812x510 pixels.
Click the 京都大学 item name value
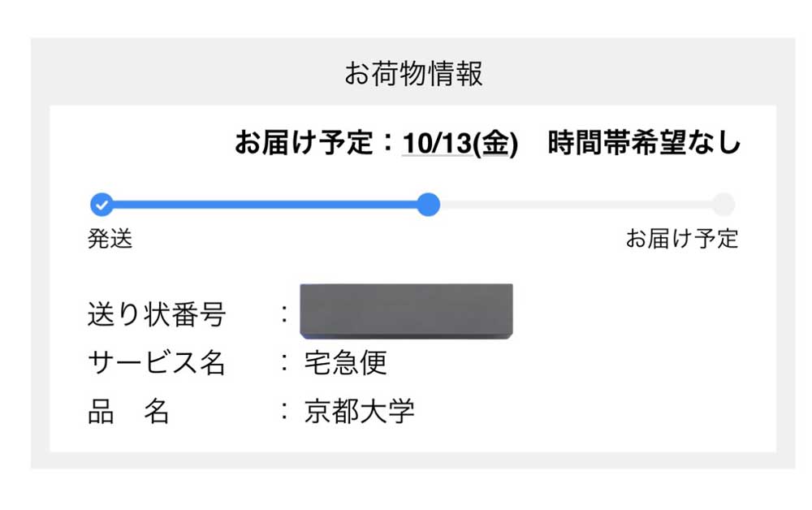tap(359, 411)
